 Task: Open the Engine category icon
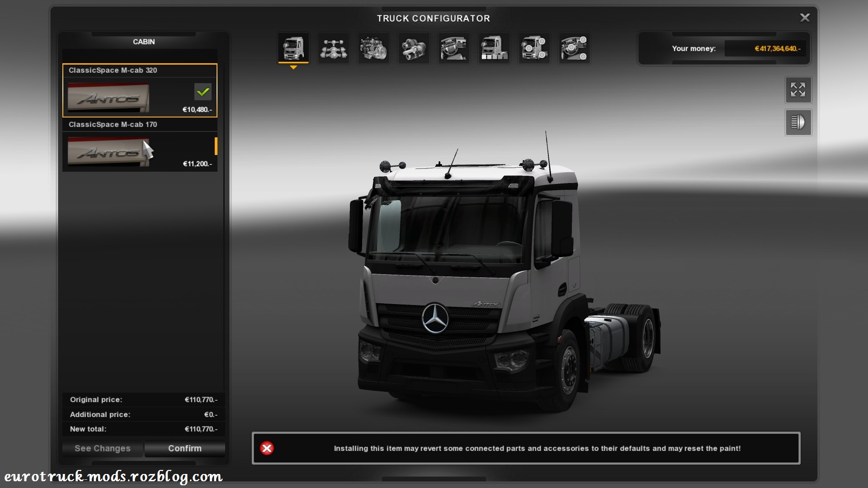click(373, 48)
